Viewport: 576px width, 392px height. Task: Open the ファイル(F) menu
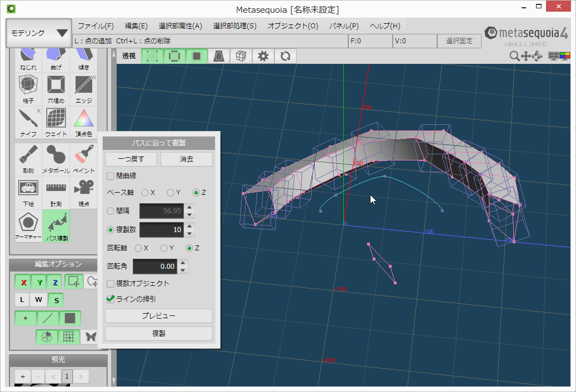(96, 26)
